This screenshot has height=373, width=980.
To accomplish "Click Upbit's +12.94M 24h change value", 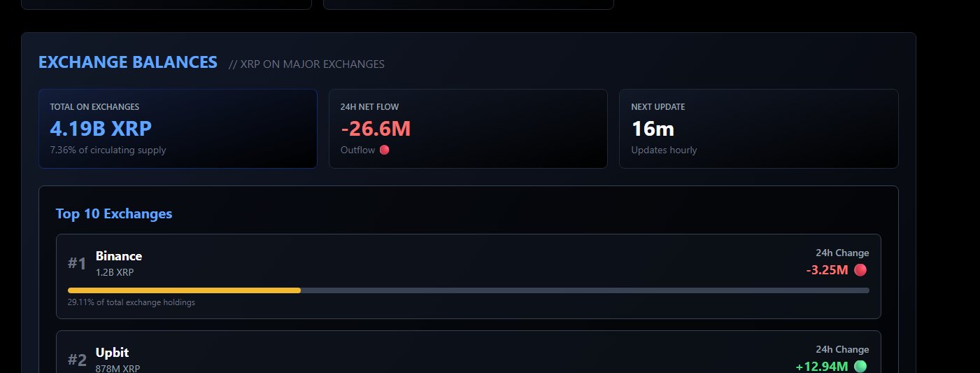I will click(x=822, y=367).
